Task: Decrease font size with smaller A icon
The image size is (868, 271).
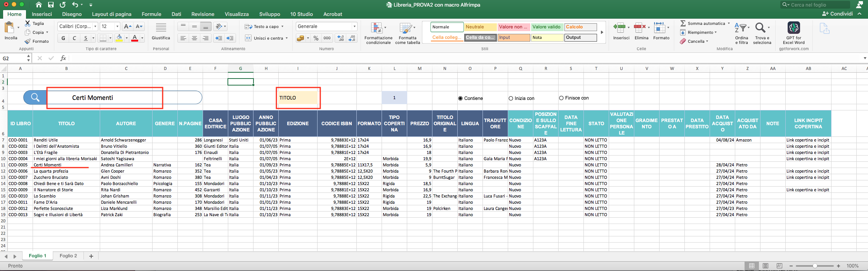Action: click(x=139, y=26)
